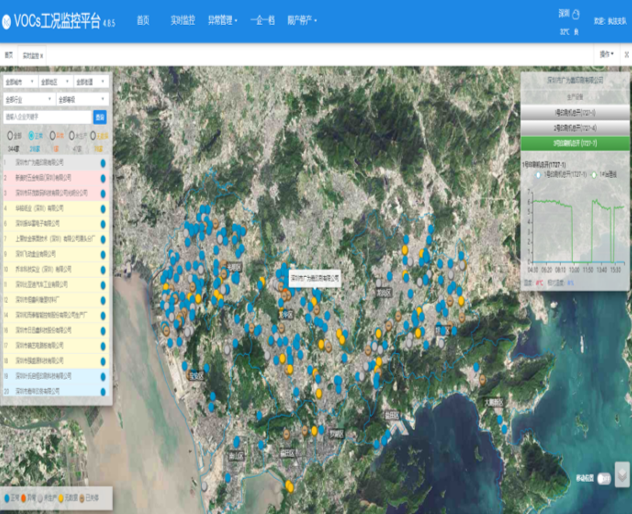632x514 pixels.
Task: Select the bronze marker northeast of 大鹏新区 label
Action: pos(482,379)
